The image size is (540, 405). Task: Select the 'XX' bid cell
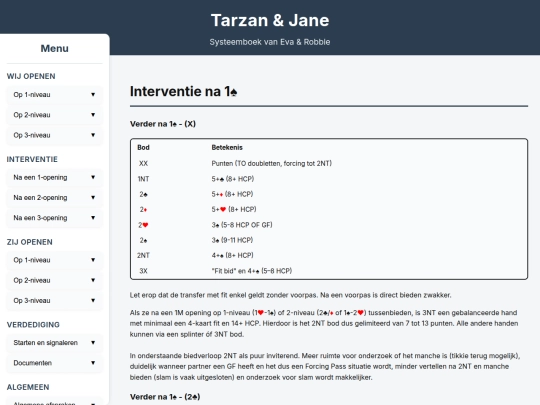143,164
